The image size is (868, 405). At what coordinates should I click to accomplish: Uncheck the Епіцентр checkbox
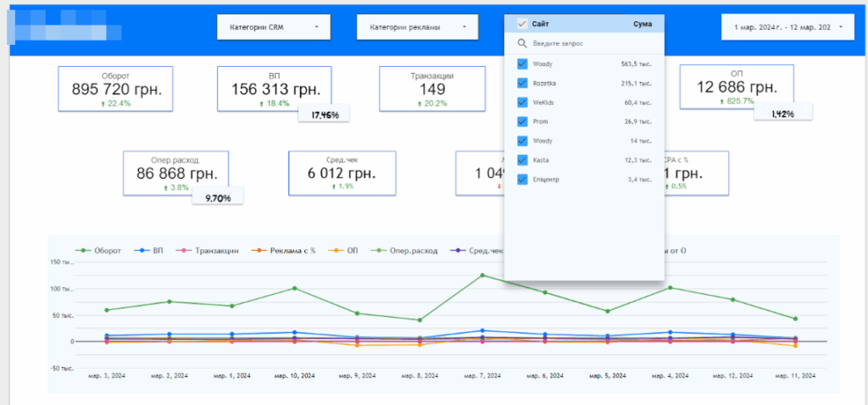coord(522,179)
